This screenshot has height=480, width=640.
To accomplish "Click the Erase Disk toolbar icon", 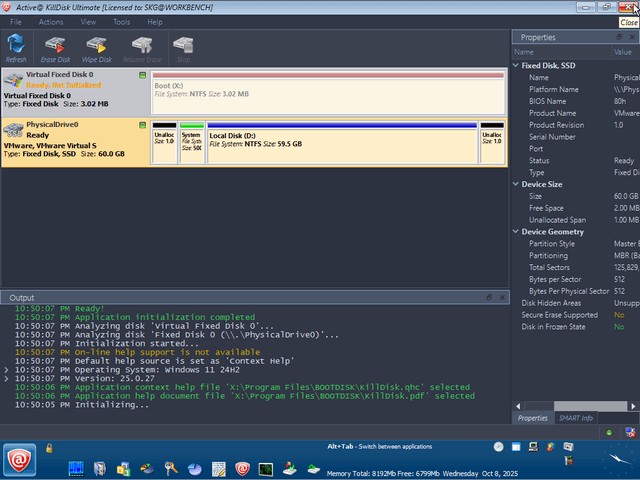I will 56,46.
